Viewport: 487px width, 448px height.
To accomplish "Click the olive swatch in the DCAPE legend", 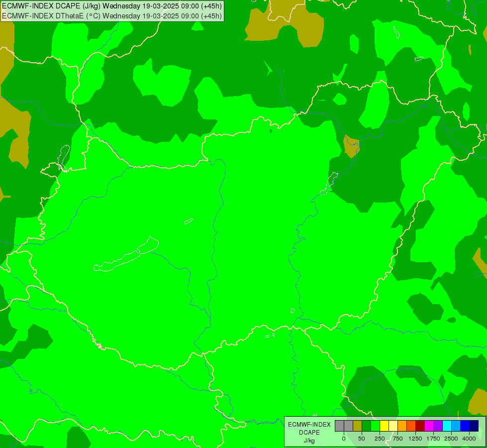I will 358,426.
